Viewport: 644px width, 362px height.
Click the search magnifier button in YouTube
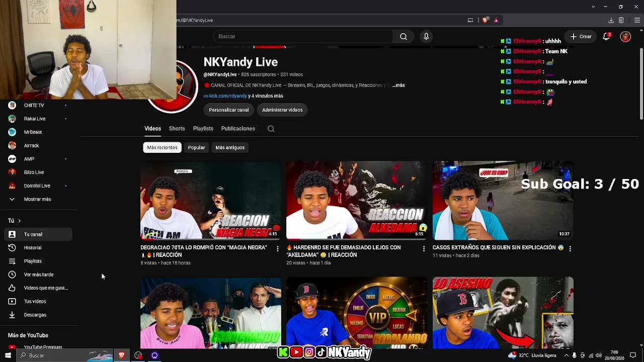(404, 36)
